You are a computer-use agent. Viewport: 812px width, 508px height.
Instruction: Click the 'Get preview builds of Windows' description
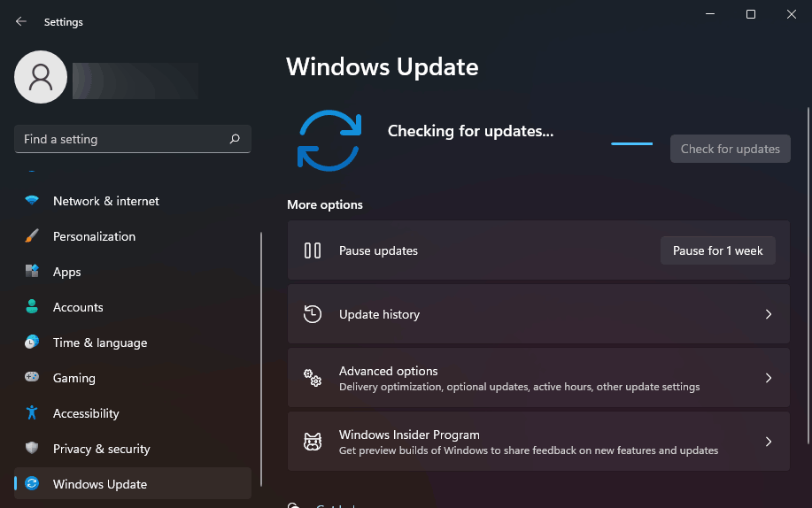point(529,450)
